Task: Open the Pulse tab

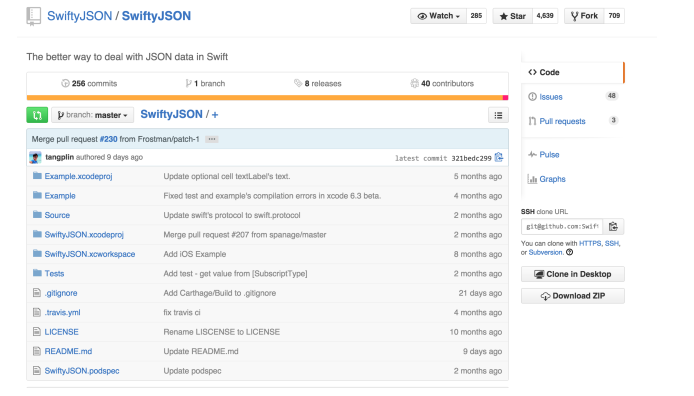Action: tap(573, 154)
